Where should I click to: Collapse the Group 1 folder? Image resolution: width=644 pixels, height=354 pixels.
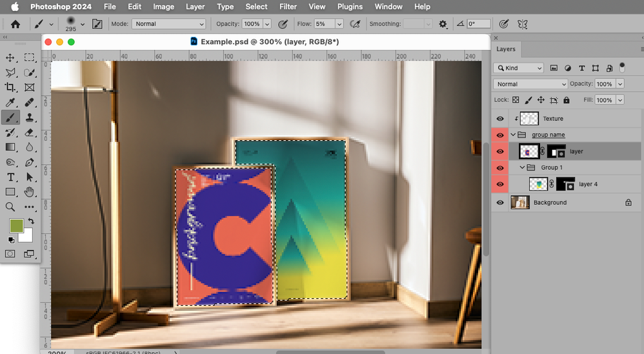pyautogui.click(x=523, y=167)
